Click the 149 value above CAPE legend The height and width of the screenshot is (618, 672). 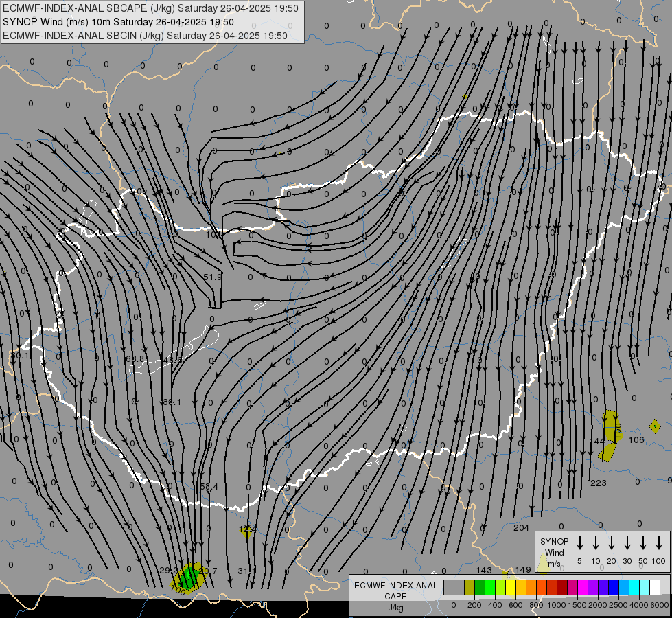[523, 569]
